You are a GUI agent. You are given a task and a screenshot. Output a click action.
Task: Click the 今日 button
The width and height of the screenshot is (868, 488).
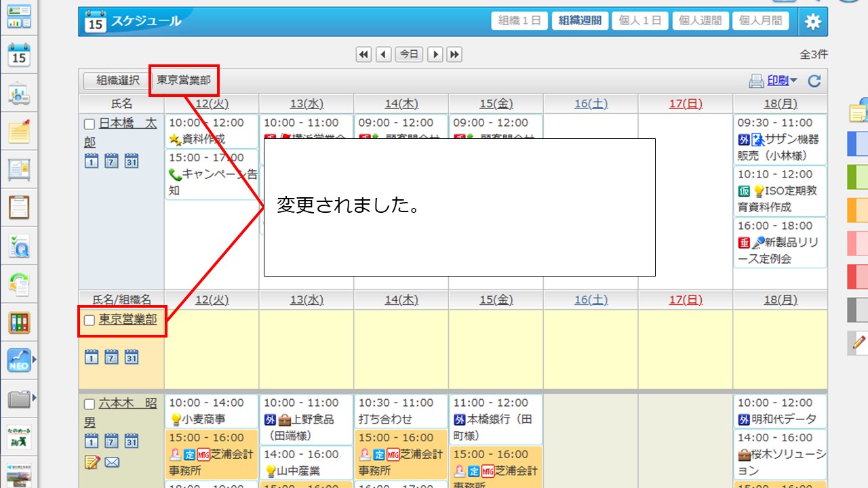pyautogui.click(x=409, y=54)
